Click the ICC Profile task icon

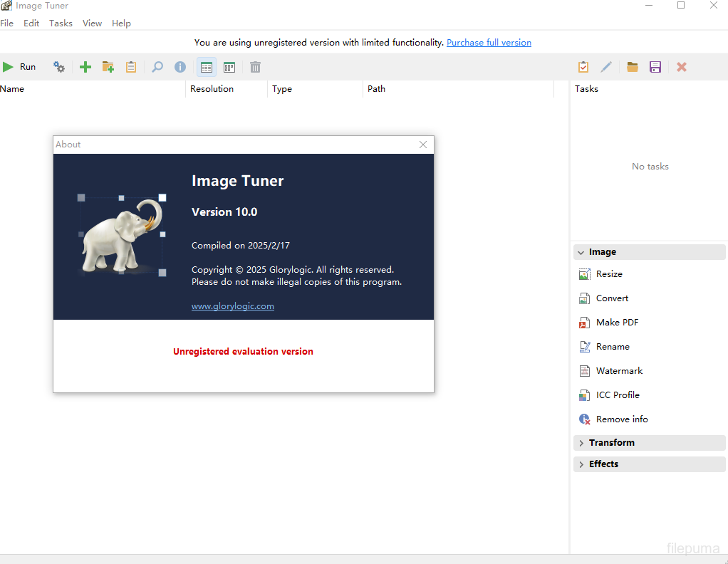[x=585, y=395]
